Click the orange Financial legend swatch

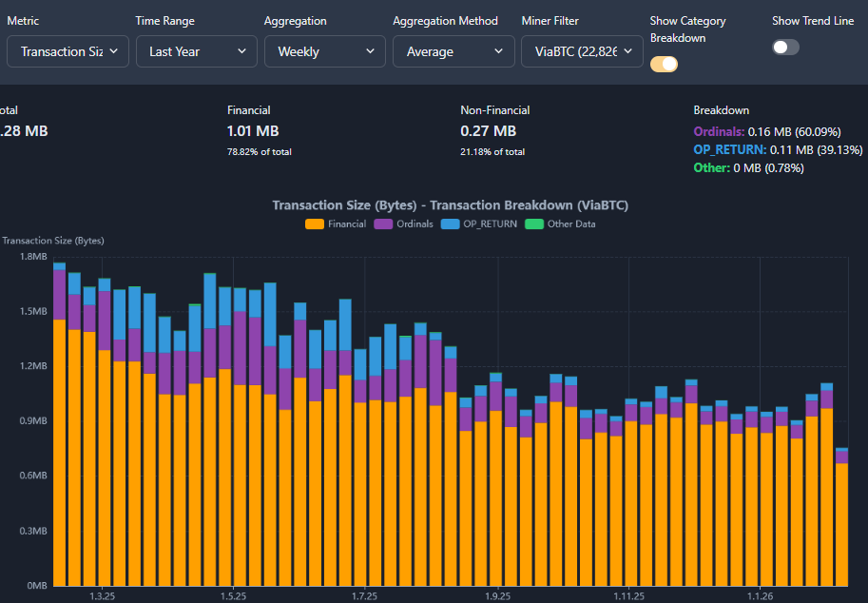(315, 224)
